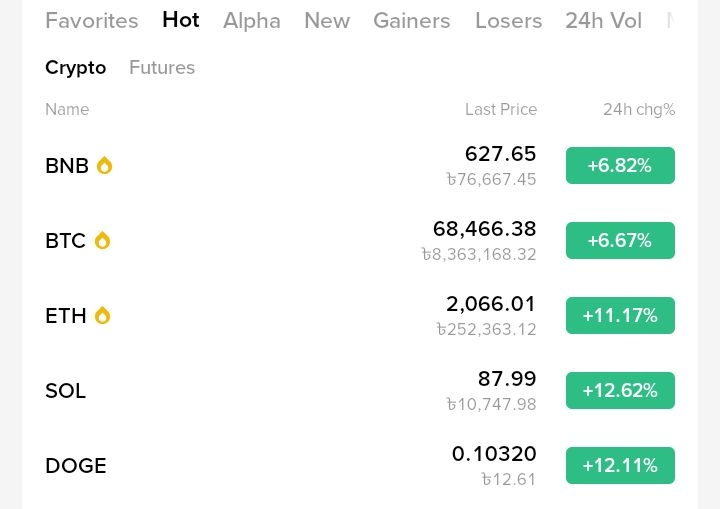This screenshot has width=720, height=509.
Task: Open the SOL price 87.99 entry
Action: pyautogui.click(x=507, y=380)
